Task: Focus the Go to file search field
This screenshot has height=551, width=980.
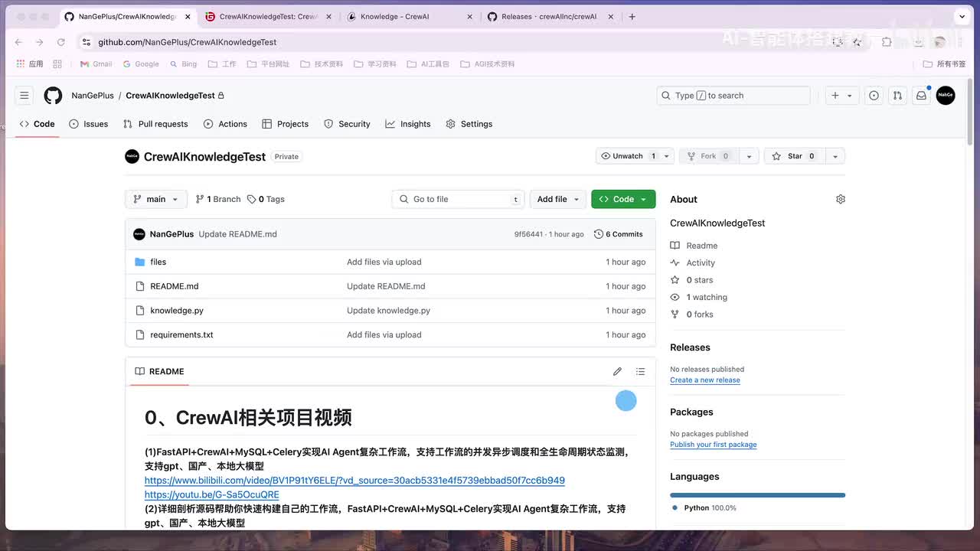Action: click(459, 199)
